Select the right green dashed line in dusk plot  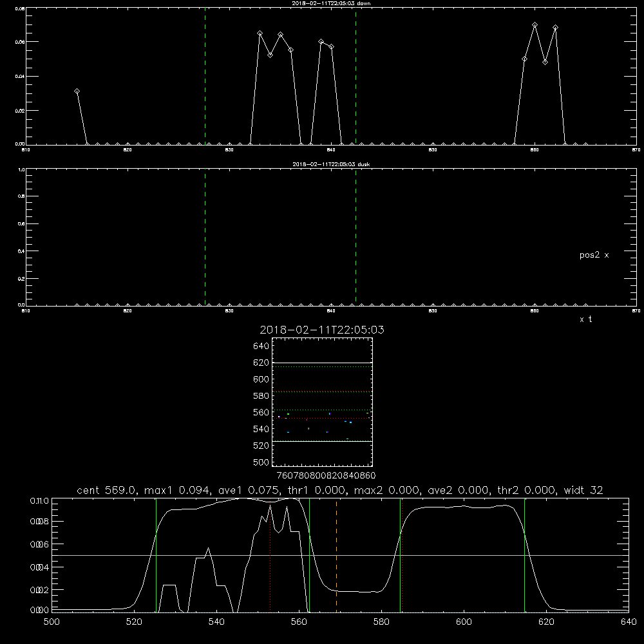click(355, 238)
